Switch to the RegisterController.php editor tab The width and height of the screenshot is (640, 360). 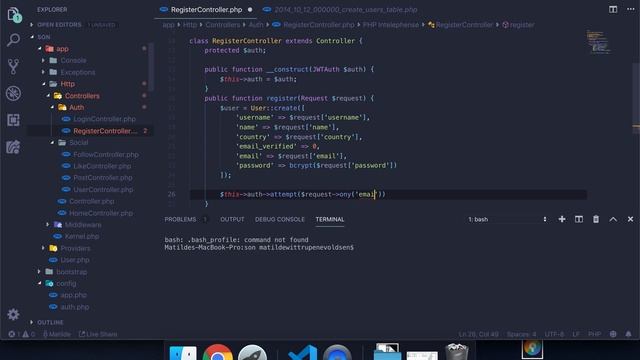click(x=206, y=9)
